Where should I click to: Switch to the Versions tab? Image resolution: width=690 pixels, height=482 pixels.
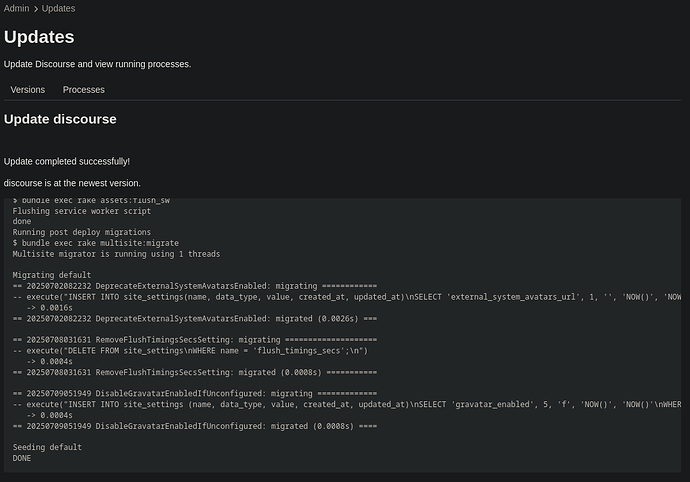point(28,90)
